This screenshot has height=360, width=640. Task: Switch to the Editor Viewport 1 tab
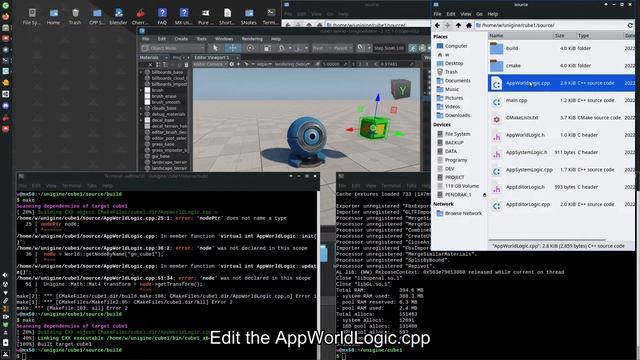coord(212,58)
